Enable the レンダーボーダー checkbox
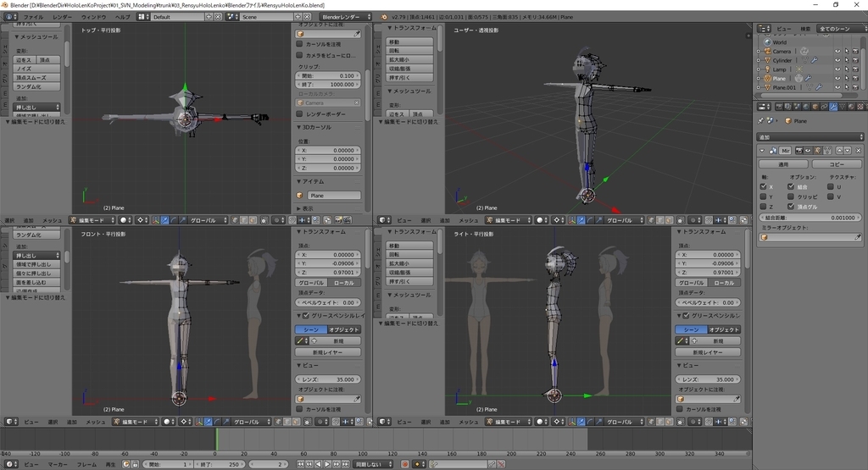Image resolution: width=868 pixels, height=470 pixels. 299,114
